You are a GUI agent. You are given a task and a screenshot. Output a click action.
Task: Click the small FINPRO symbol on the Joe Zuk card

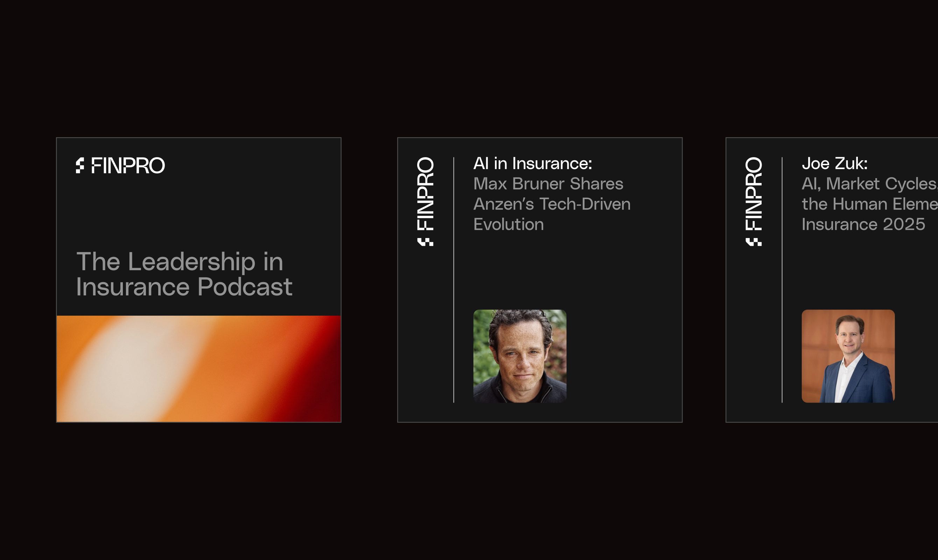[x=754, y=242]
